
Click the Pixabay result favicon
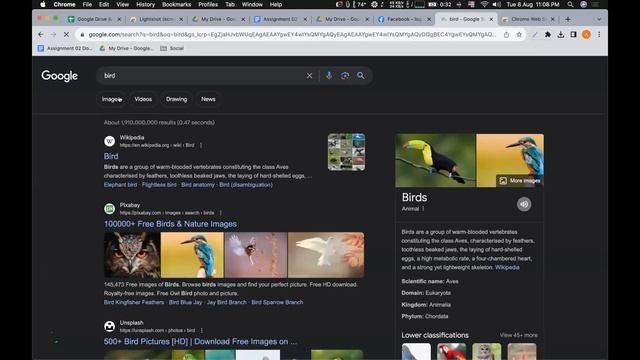tap(109, 209)
